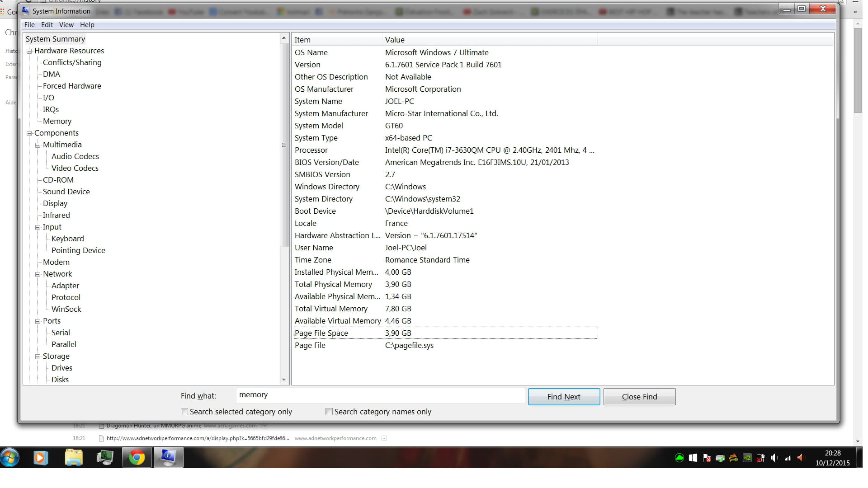The width and height of the screenshot is (868, 488).
Task: Open NVIDIA tray icon
Action: (747, 458)
